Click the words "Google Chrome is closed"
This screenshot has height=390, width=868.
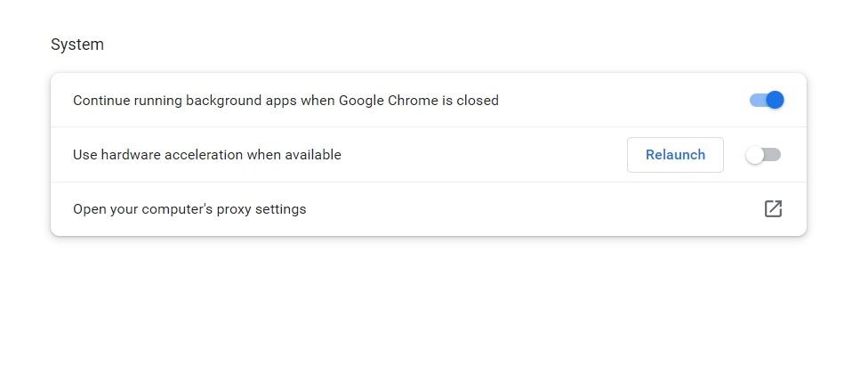[419, 101]
